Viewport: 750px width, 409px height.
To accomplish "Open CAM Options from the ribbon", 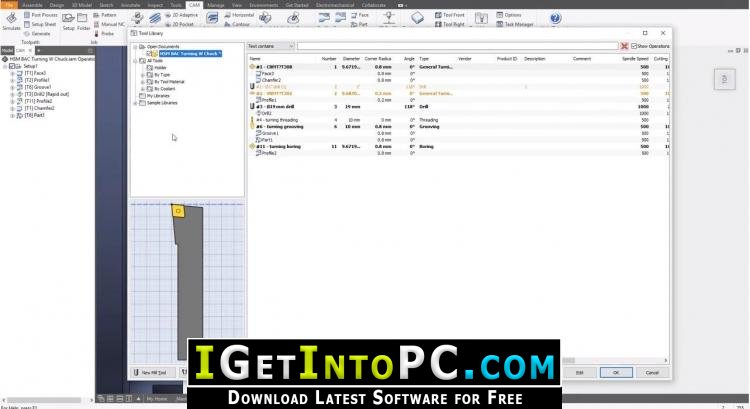I will [x=509, y=15].
